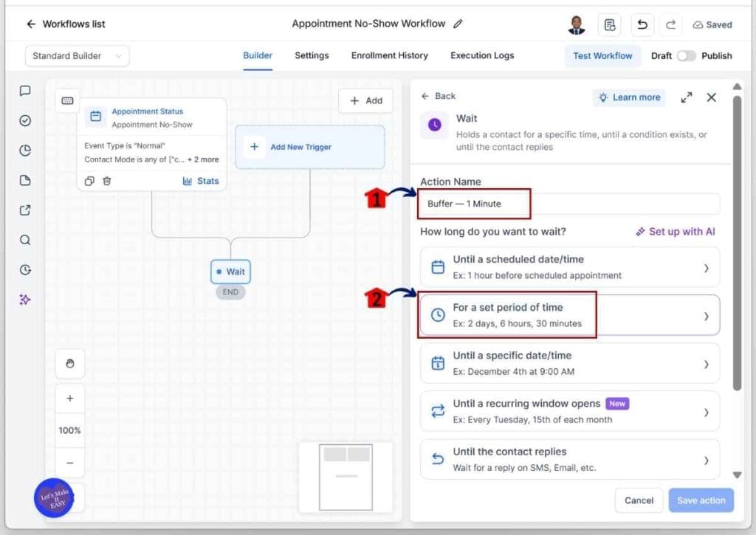Open the Enrollment History tab

tap(390, 55)
